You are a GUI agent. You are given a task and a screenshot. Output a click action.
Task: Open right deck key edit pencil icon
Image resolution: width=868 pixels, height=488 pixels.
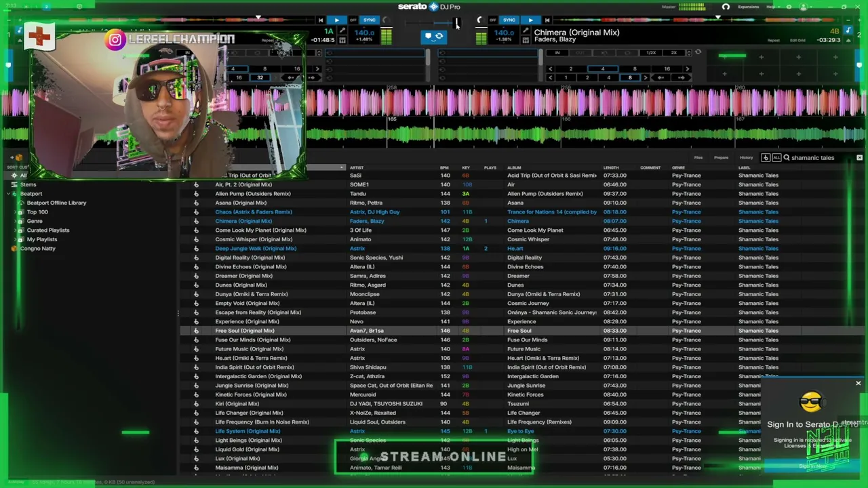(526, 31)
